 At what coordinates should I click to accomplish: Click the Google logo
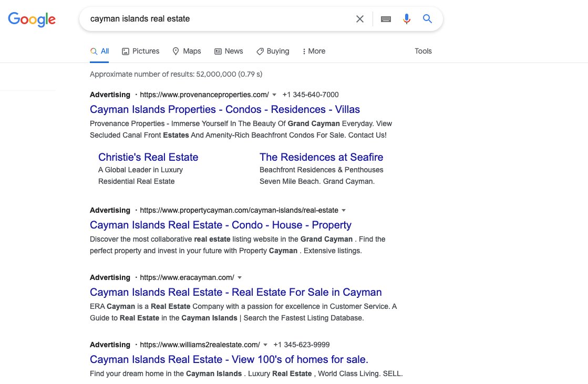click(32, 19)
